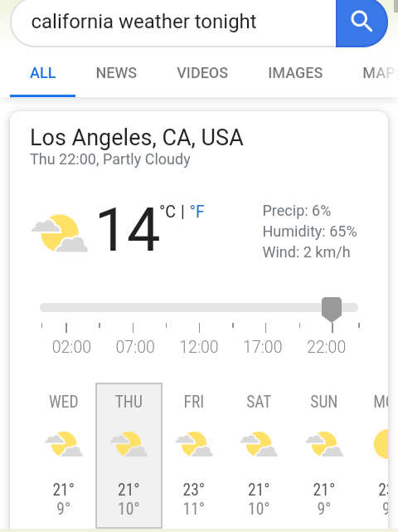Click the search field containing california weather tonight
The image size is (398, 532).
click(x=173, y=22)
